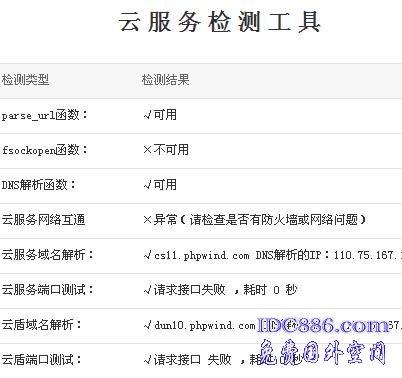Click the firewall warning text 请检查是否有防火墙或网络问题
This screenshot has width=402, height=378.
[273, 220]
